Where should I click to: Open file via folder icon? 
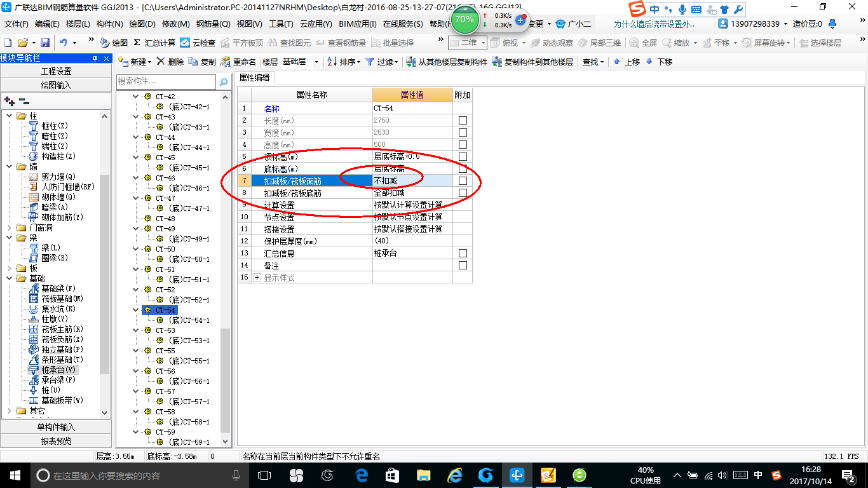click(x=22, y=43)
